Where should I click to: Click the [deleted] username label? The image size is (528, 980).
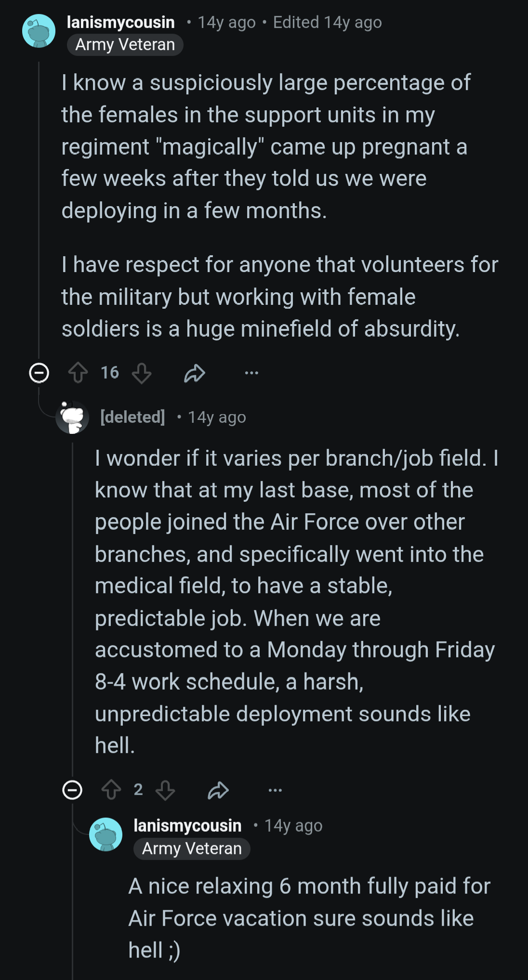(x=132, y=417)
